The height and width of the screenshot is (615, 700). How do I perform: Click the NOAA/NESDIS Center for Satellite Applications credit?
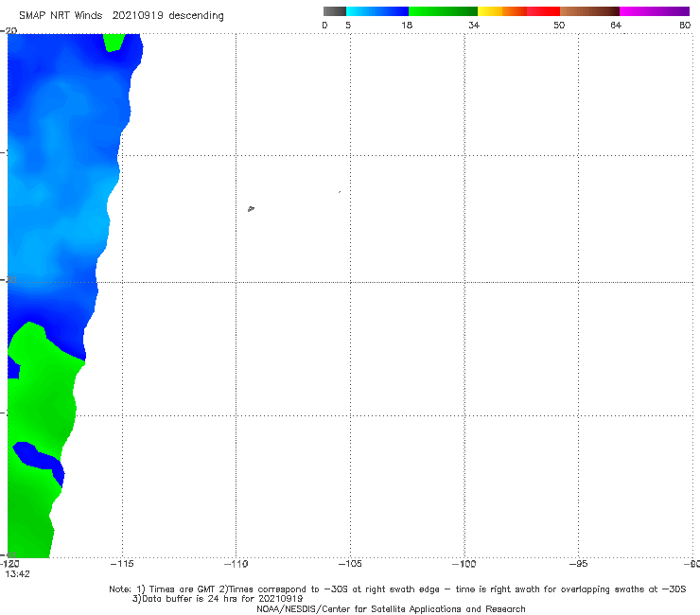[391, 608]
